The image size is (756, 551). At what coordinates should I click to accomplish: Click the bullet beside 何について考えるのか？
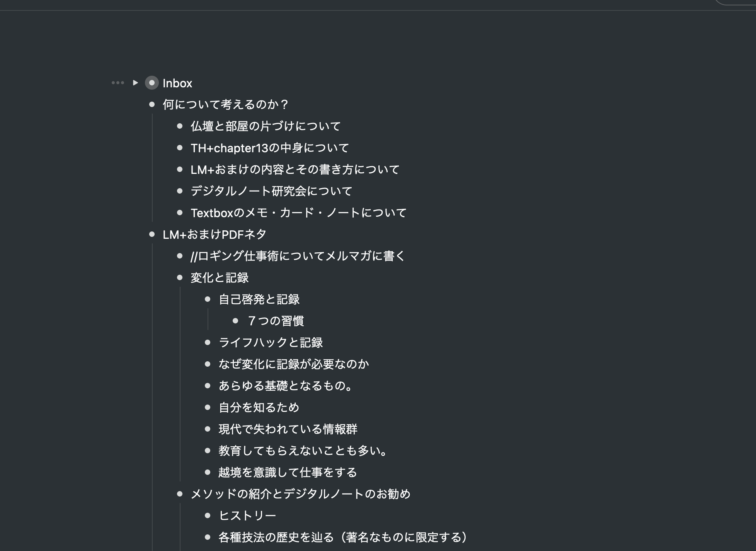(x=152, y=104)
